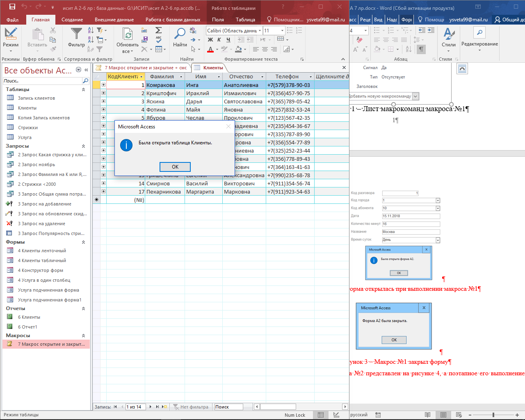Click Обновить все refresh icon

[x=128, y=34]
